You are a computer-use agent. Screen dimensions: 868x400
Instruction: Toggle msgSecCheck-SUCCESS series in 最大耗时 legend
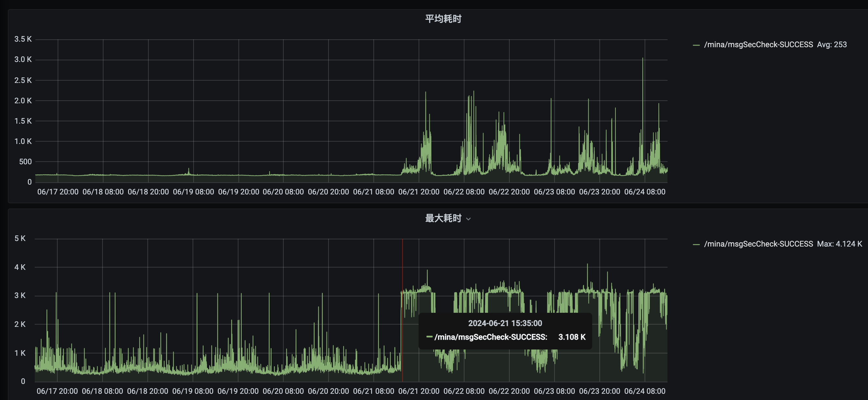pyautogui.click(x=758, y=244)
